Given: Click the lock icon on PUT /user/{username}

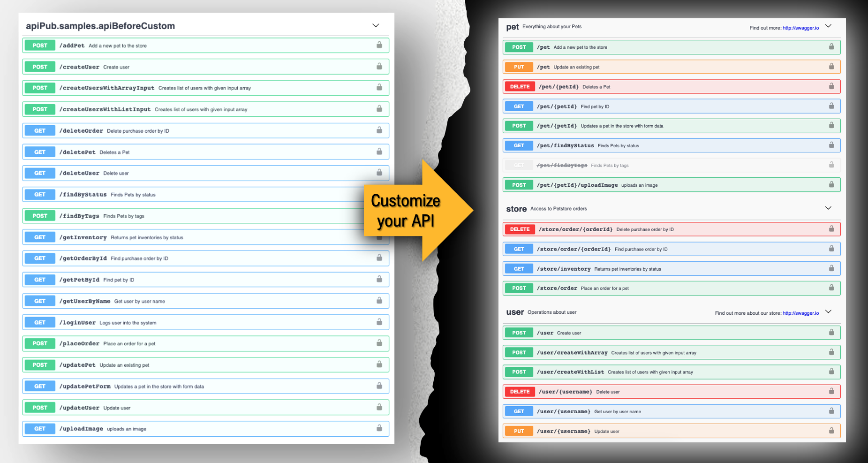Looking at the screenshot, I should [831, 431].
